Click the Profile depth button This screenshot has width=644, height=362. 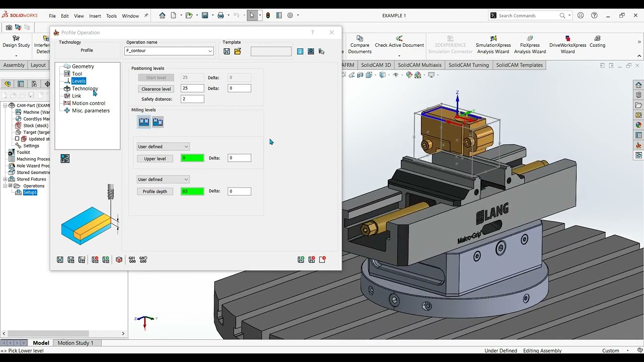pos(155,191)
